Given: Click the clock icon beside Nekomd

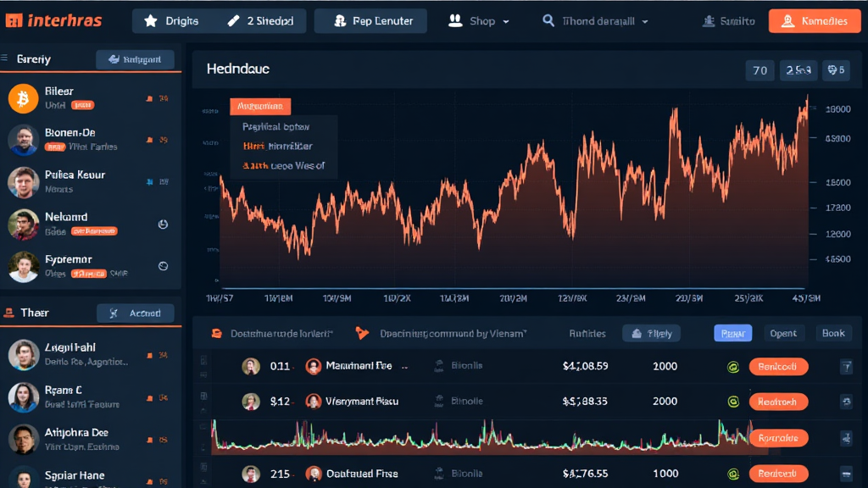Looking at the screenshot, I should [163, 225].
